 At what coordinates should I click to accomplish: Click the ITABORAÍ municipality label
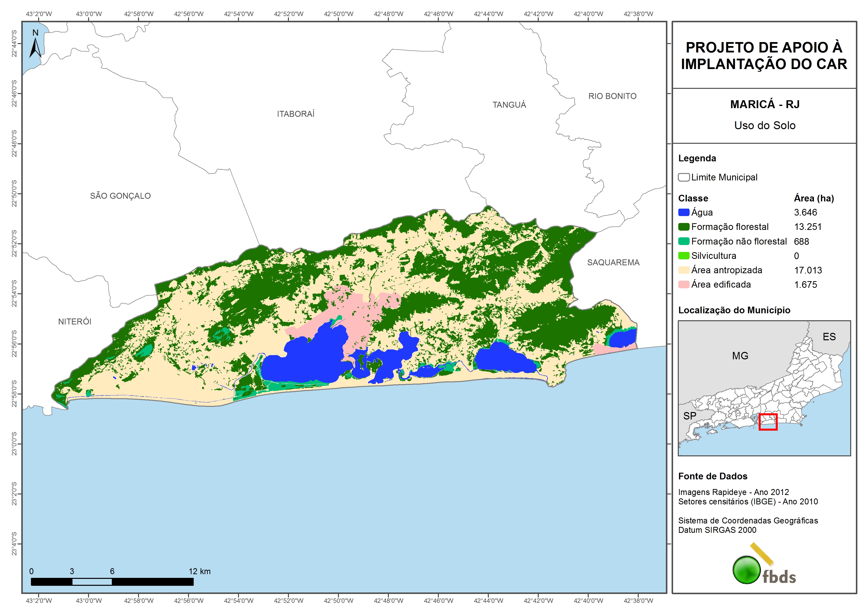(296, 114)
